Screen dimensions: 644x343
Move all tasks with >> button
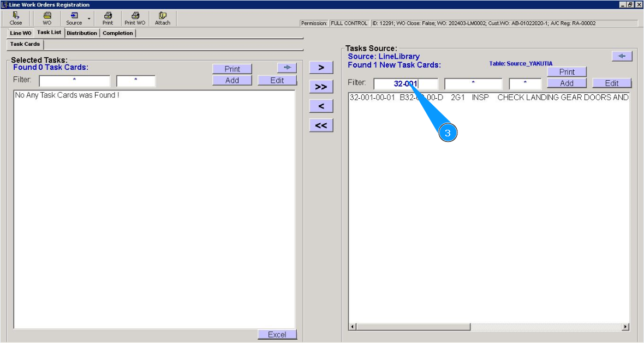click(321, 87)
